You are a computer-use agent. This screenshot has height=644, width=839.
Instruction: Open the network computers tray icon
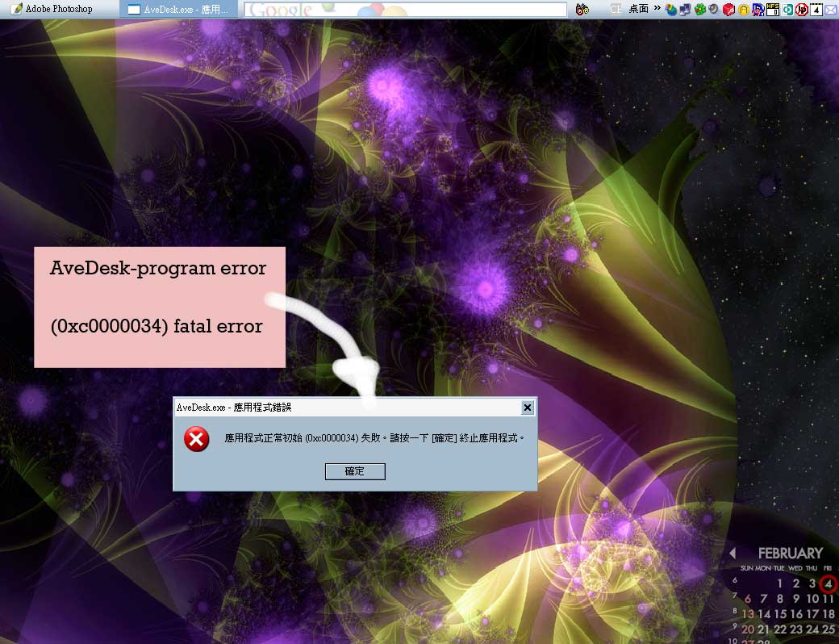[x=685, y=9]
